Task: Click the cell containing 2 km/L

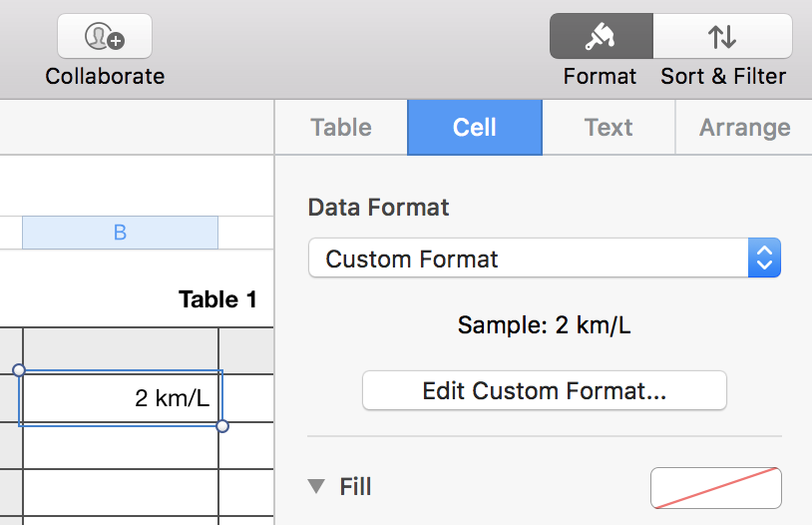Action: click(120, 398)
